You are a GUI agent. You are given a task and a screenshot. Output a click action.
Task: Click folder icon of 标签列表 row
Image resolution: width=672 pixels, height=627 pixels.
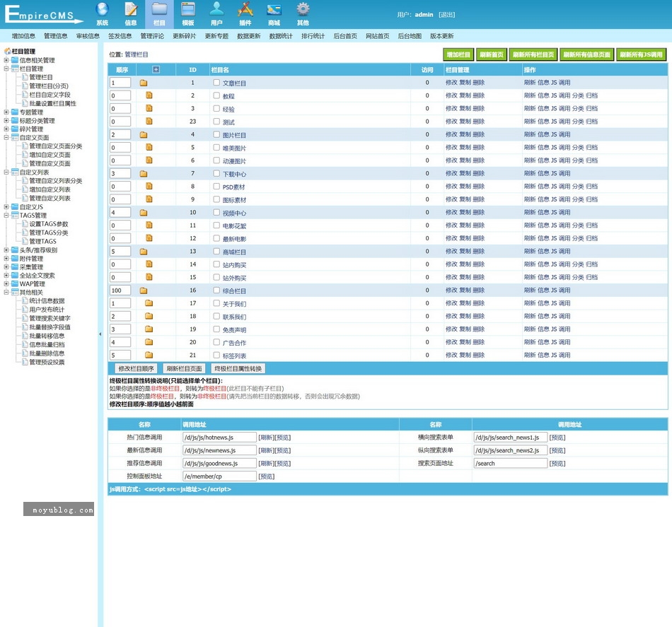point(149,355)
